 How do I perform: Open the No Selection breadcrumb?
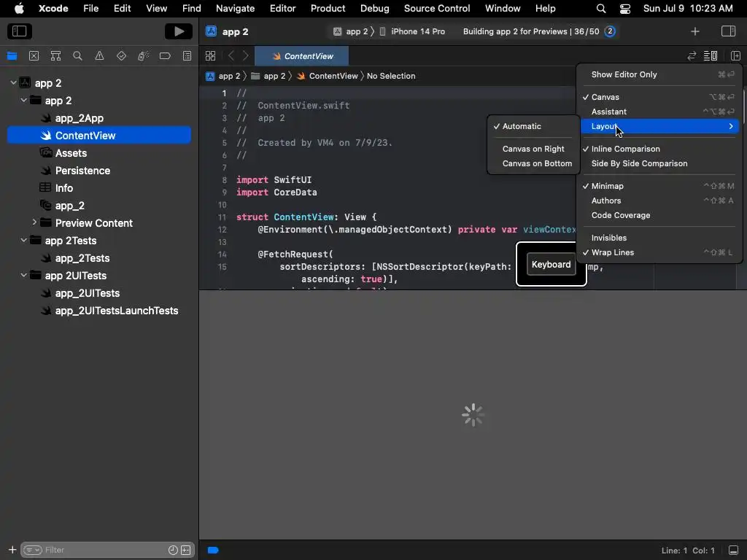point(391,76)
